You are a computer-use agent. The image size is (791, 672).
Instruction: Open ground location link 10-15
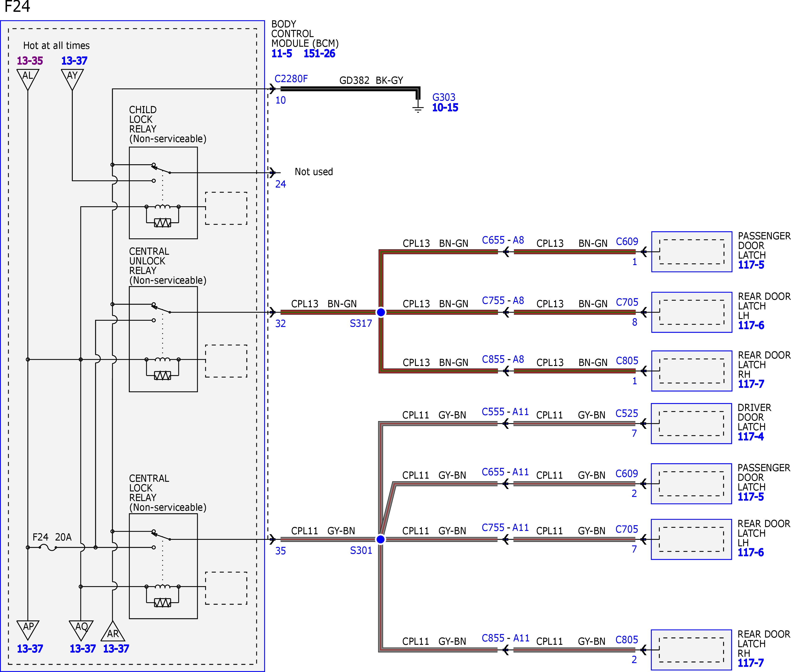coord(445,107)
